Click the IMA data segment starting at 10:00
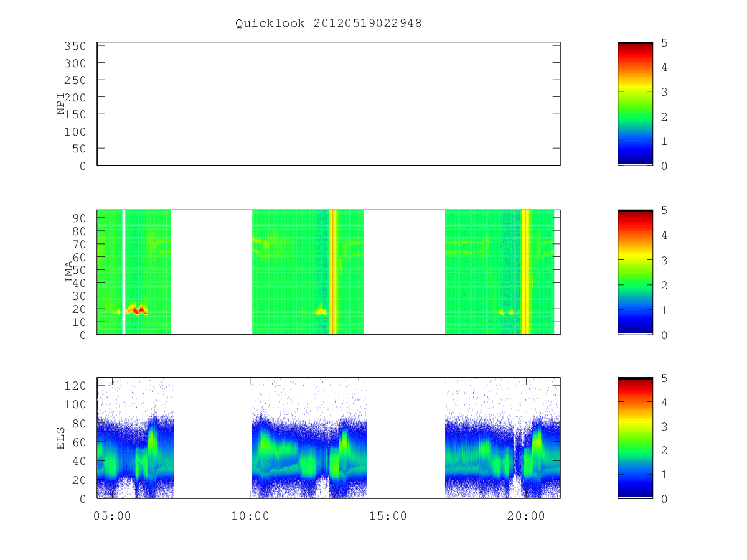 [308, 272]
